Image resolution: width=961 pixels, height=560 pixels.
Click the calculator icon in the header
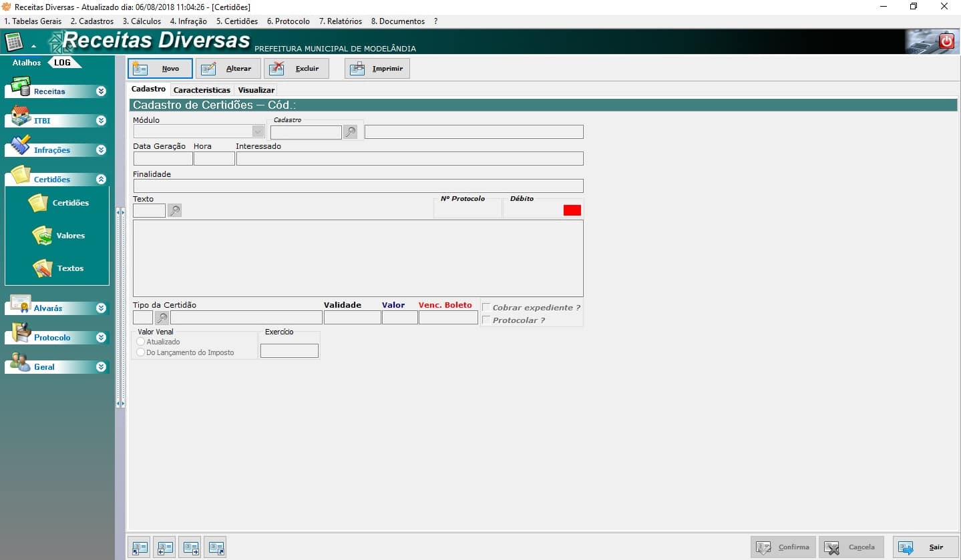coord(13,41)
